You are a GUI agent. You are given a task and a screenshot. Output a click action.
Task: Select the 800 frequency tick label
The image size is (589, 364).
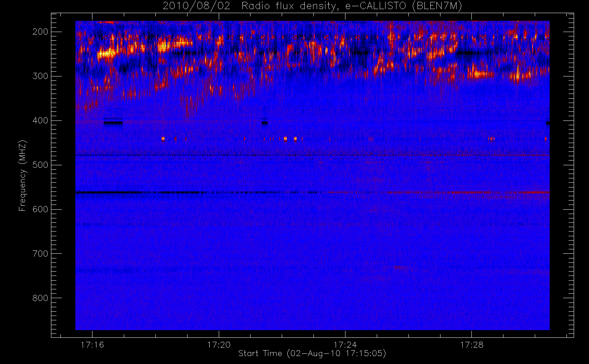tap(40, 298)
